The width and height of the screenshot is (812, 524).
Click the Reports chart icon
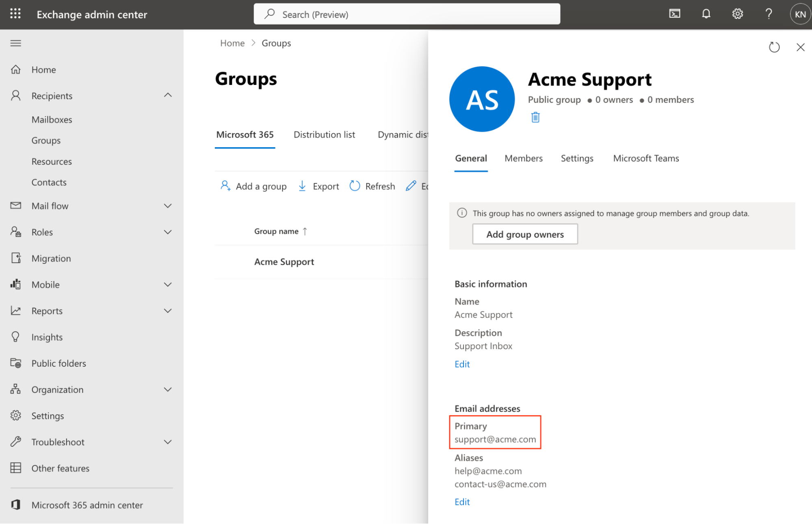point(16,311)
